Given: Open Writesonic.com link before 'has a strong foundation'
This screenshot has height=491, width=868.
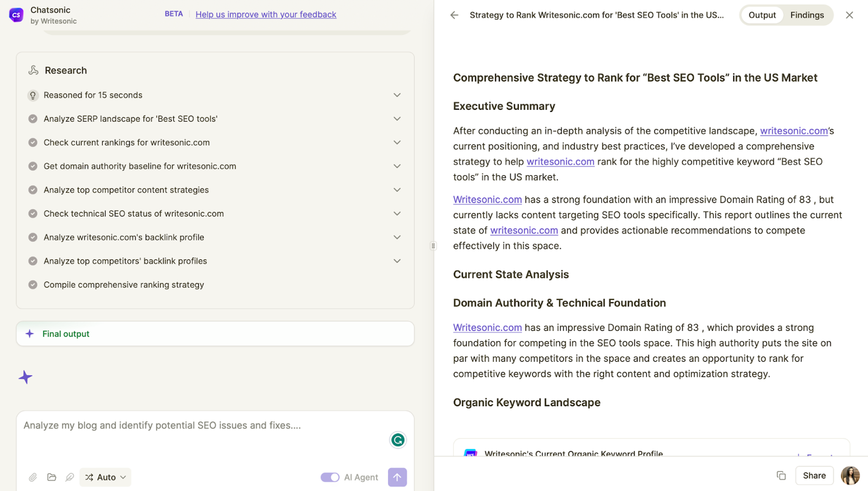Looking at the screenshot, I should point(487,200).
